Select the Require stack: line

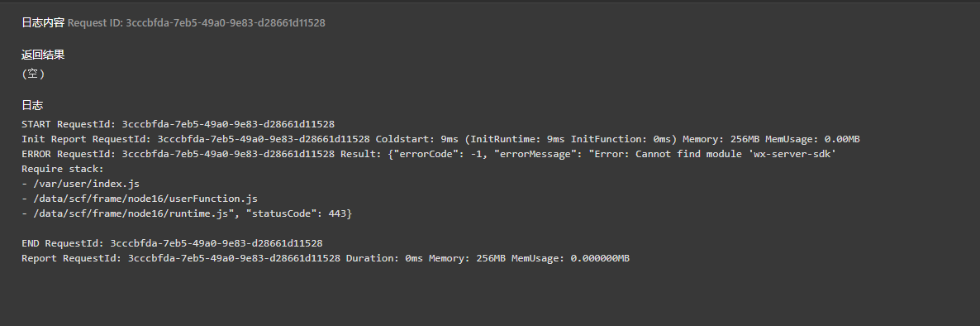tap(63, 169)
